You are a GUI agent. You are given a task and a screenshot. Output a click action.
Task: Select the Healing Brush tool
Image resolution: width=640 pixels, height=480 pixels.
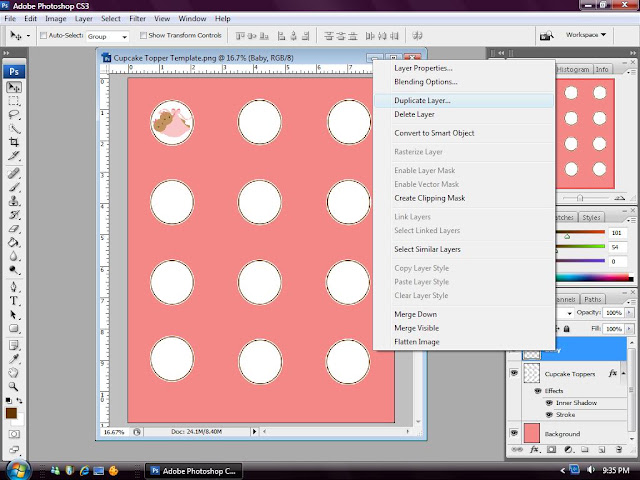[x=14, y=173]
